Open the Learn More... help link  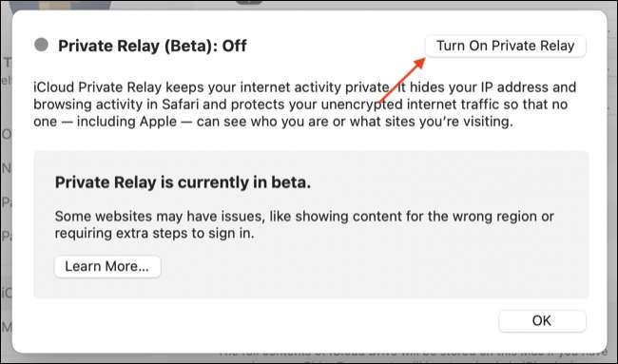tap(107, 267)
